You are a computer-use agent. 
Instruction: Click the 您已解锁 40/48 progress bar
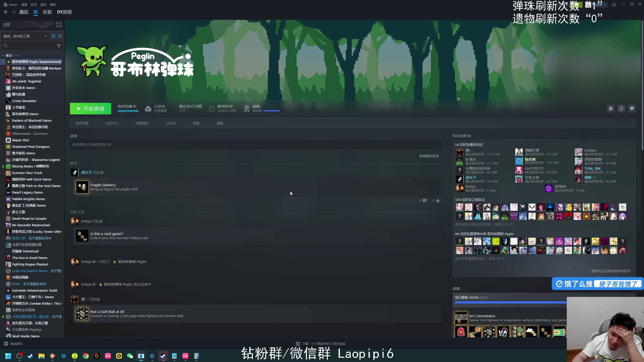pos(511,302)
